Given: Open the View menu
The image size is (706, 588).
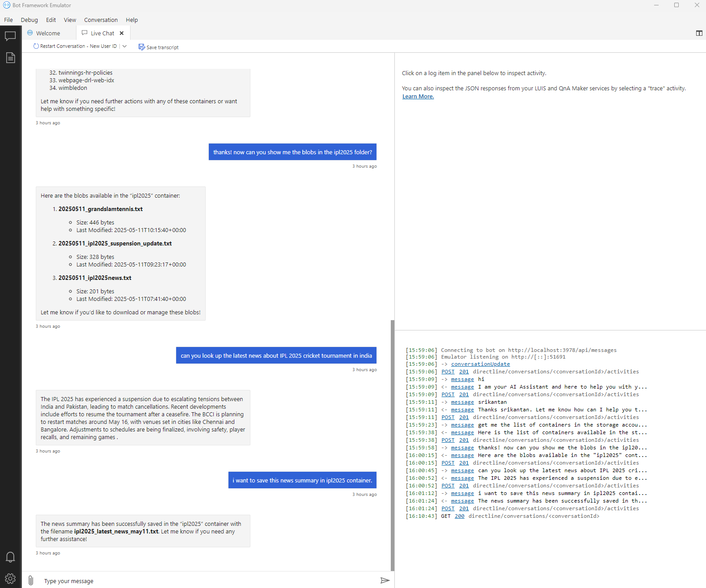Looking at the screenshot, I should click(x=70, y=20).
